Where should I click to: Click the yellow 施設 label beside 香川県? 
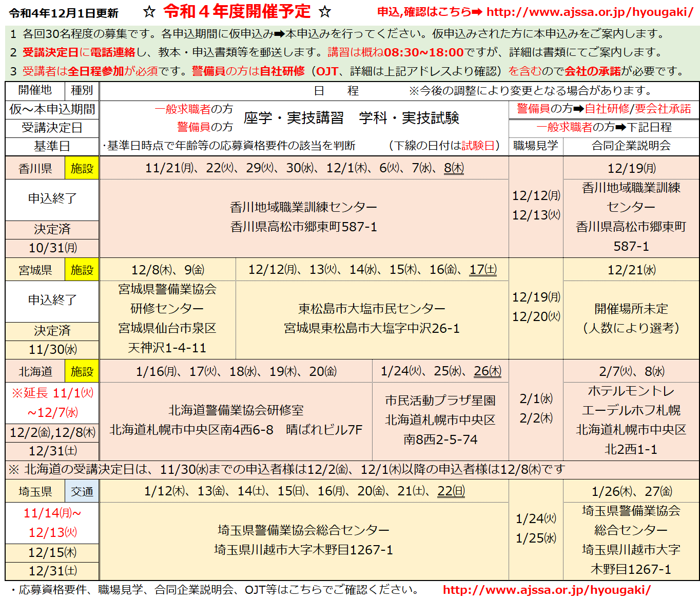pos(82,169)
